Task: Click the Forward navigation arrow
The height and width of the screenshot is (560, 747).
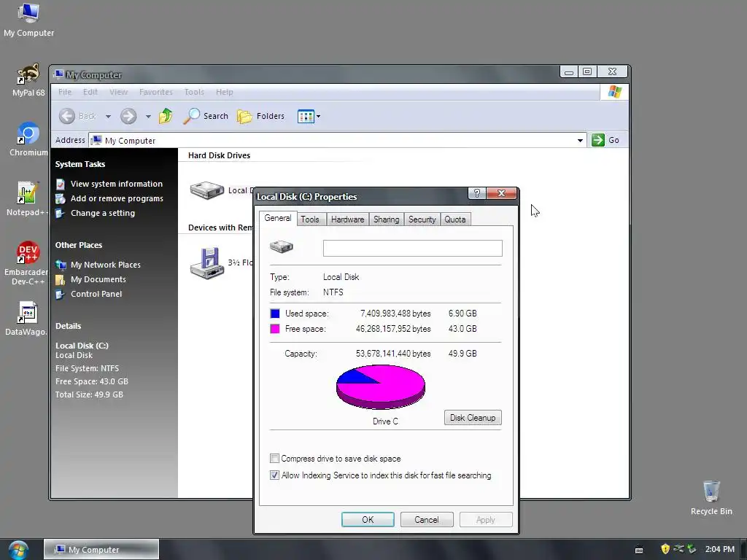Action: [x=128, y=116]
